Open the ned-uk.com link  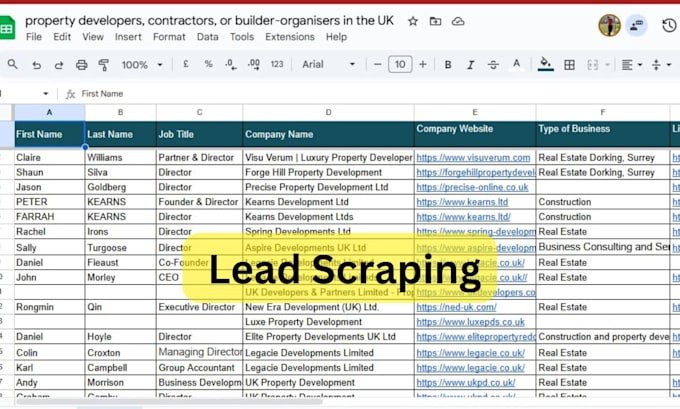(456, 307)
